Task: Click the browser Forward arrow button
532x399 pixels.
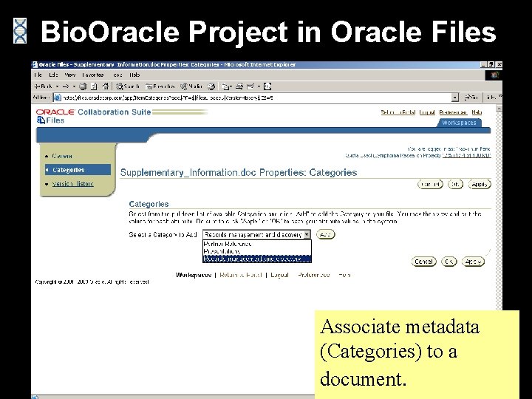Action: [66, 86]
